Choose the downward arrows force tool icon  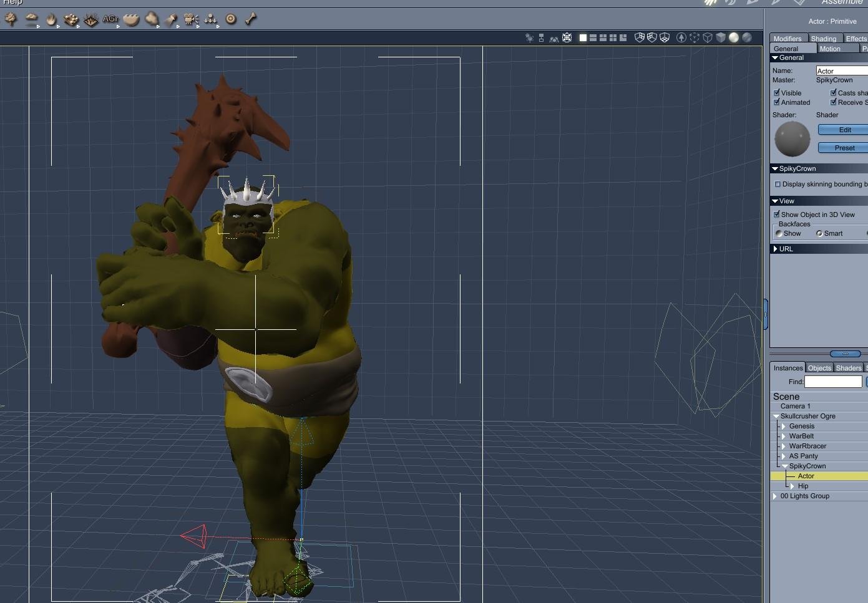click(x=211, y=19)
